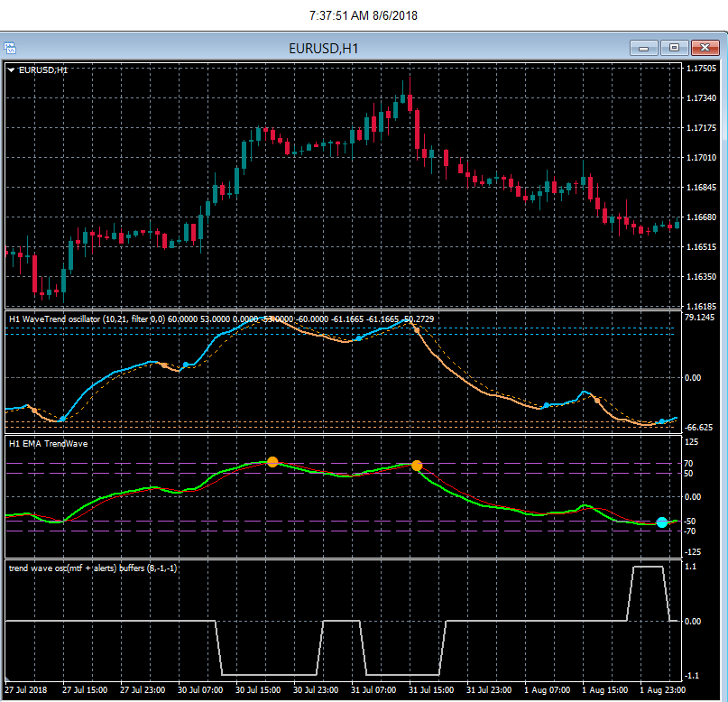Select the H1 WaveTrend oscillator indicator label
The image size is (728, 702).
54,319
